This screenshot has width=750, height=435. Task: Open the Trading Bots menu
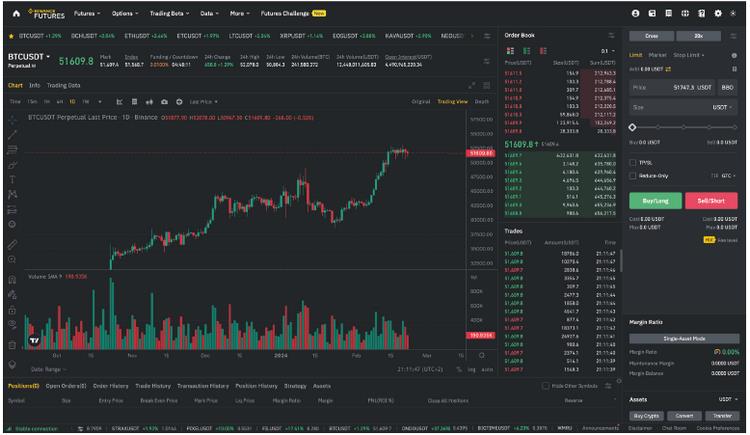coord(167,13)
